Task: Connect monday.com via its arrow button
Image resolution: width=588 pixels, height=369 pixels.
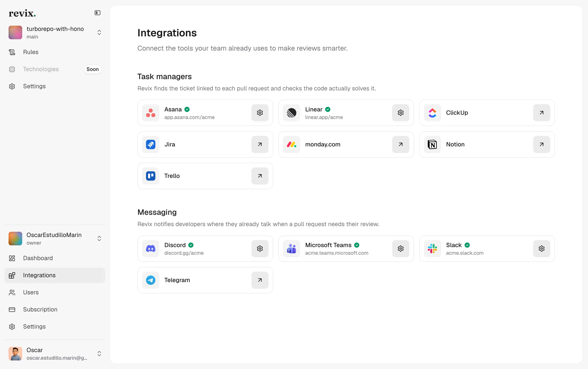Action: (401, 144)
